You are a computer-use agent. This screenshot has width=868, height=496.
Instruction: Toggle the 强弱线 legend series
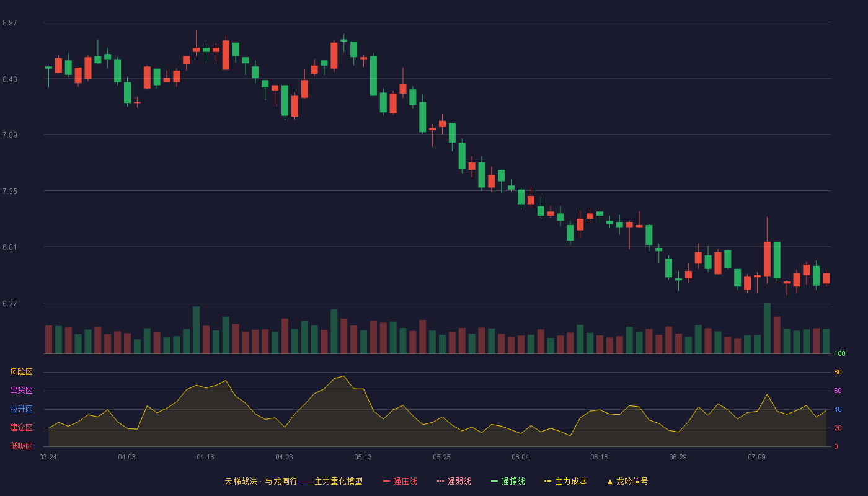click(454, 481)
